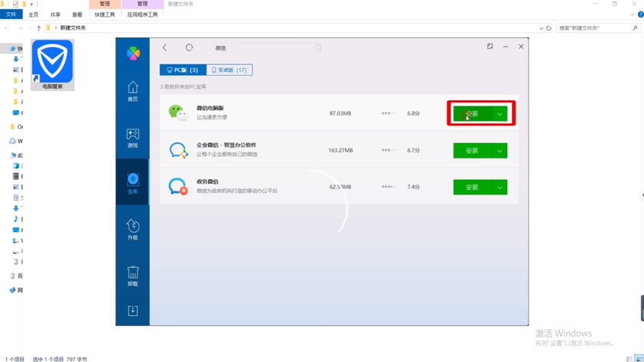644x362 pixels.
Task: Open the 应用程序工具 ribbon tab
Action: point(142,15)
